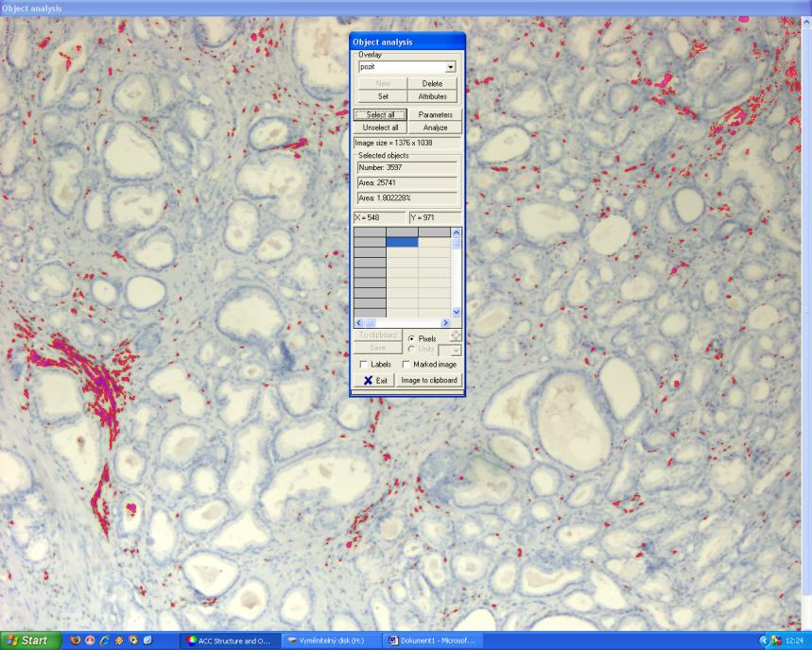The width and height of the screenshot is (812, 650).
Task: Click the 'Number: 3597' value field
Action: 407,167
